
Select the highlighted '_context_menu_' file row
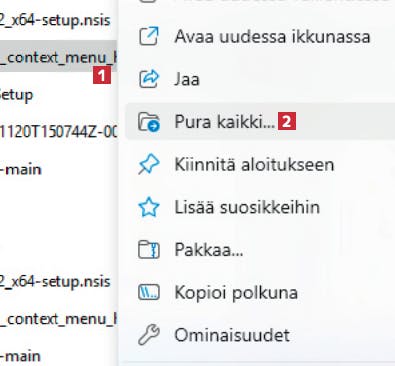click(x=58, y=57)
